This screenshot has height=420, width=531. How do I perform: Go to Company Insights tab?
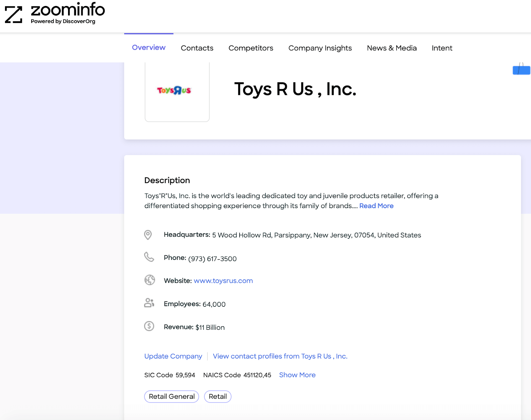pos(320,48)
